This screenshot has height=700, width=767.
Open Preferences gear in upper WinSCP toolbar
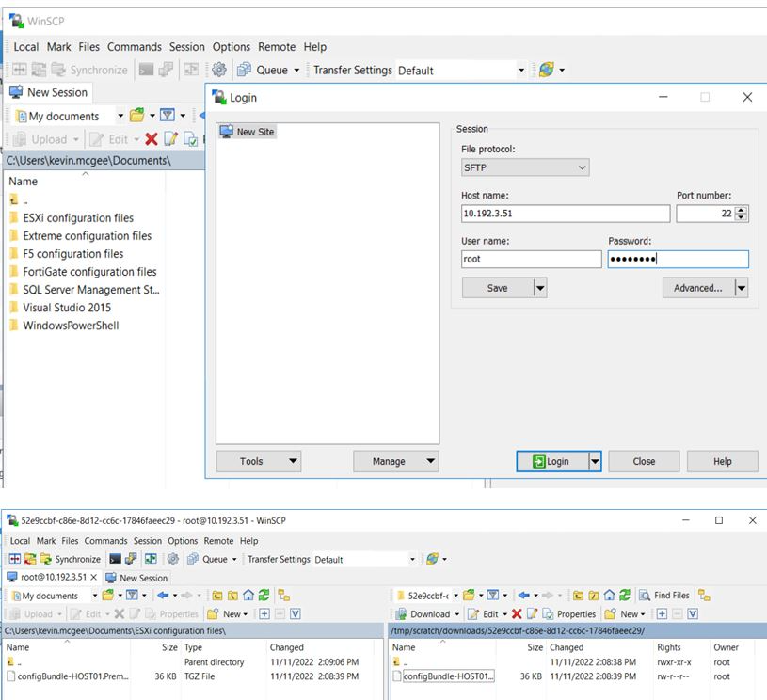pos(218,70)
